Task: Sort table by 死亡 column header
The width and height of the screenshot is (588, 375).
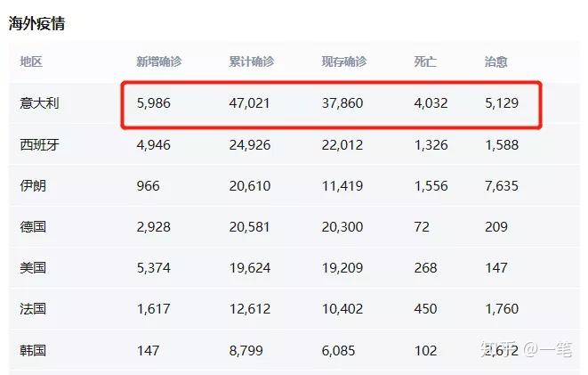Action: point(425,61)
